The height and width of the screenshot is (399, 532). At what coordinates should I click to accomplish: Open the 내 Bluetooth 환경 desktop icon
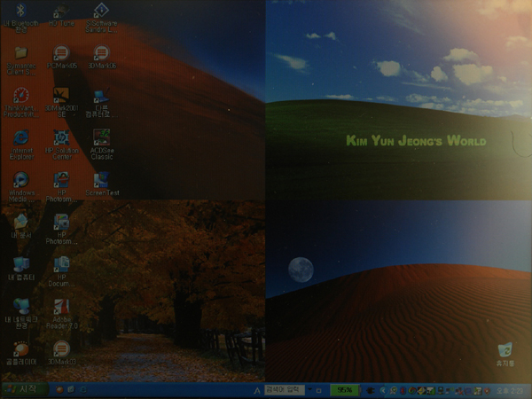pos(21,18)
